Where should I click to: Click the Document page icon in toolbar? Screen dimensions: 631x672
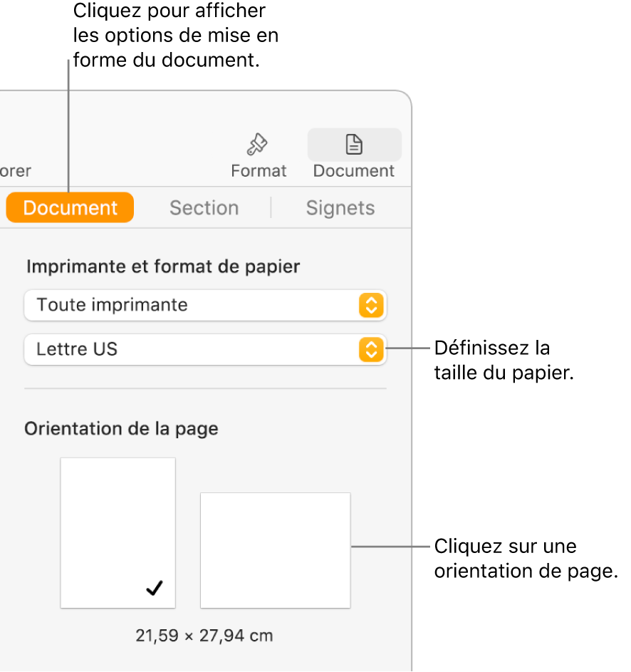pyautogui.click(x=354, y=145)
